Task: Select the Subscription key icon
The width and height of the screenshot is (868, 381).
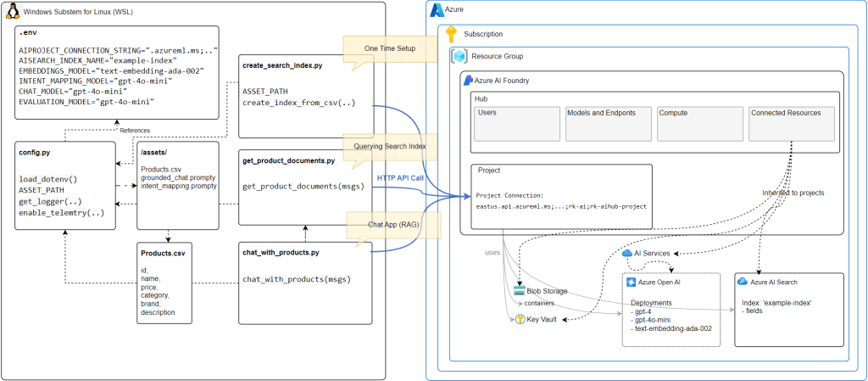Action: click(451, 35)
